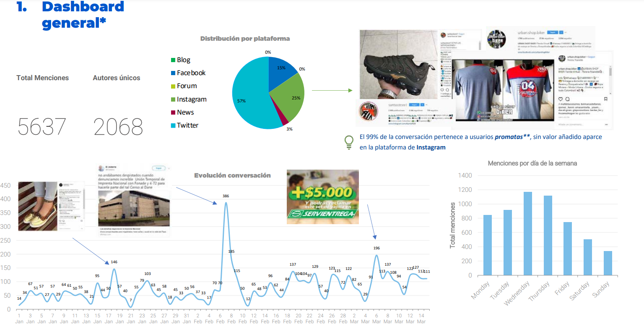Click the Thursday bar in weekday chart

548,236
